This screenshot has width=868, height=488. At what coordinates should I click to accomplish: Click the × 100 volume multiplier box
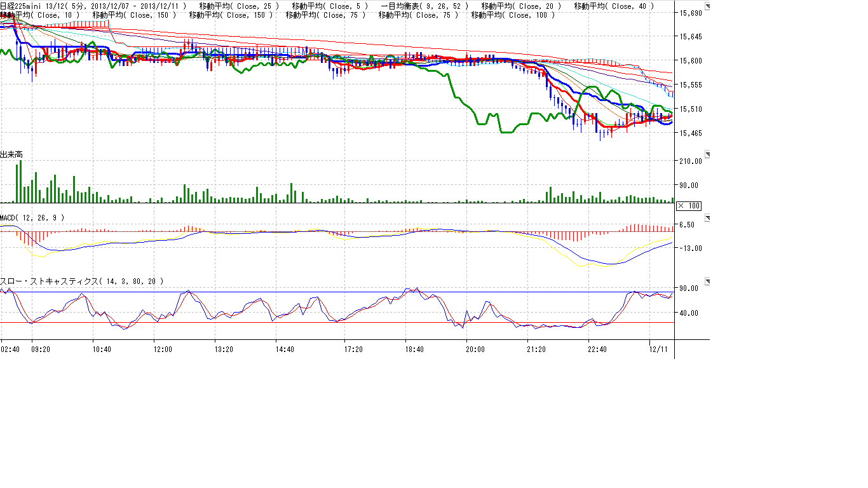point(689,205)
